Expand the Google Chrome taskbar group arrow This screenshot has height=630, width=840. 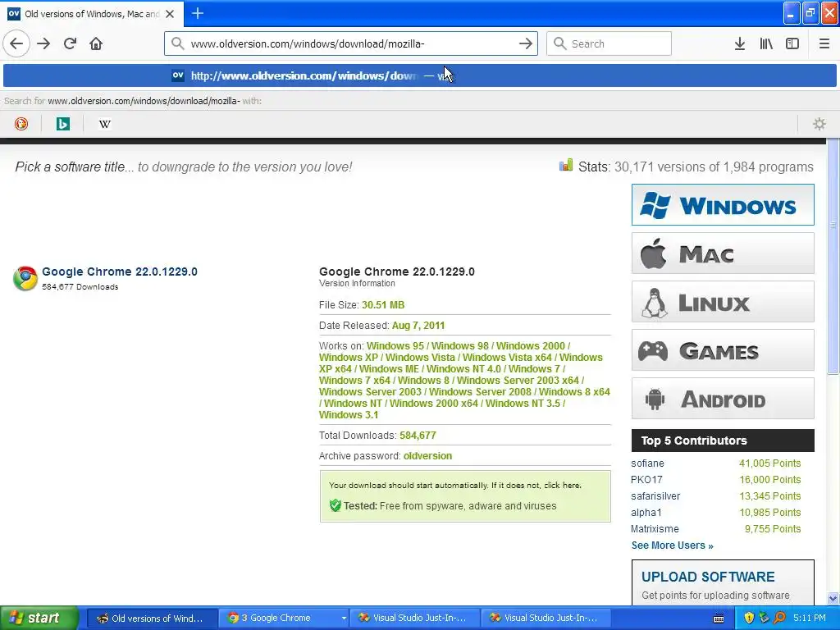pos(344,619)
